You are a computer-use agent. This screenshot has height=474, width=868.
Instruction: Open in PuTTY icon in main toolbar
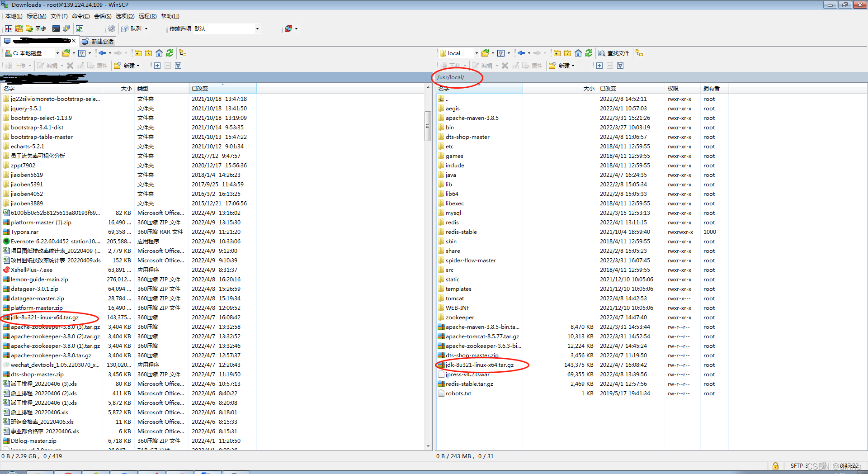click(x=66, y=28)
